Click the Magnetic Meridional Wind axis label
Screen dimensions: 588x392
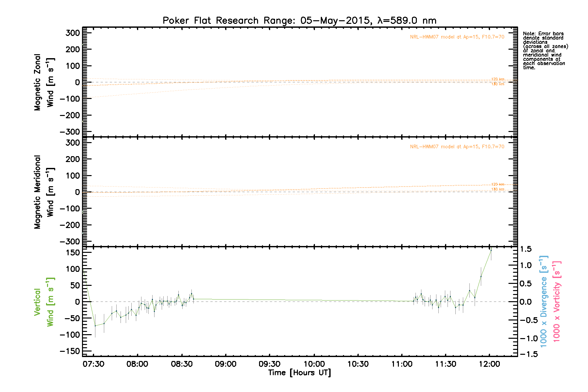pyautogui.click(x=44, y=192)
